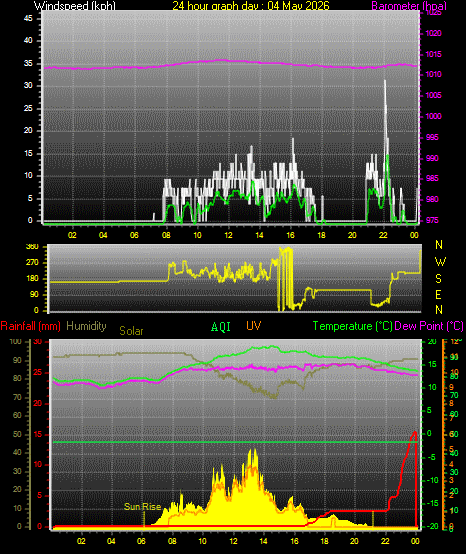
Task: Click the Temperature (°C) legend label
Action: click(353, 326)
